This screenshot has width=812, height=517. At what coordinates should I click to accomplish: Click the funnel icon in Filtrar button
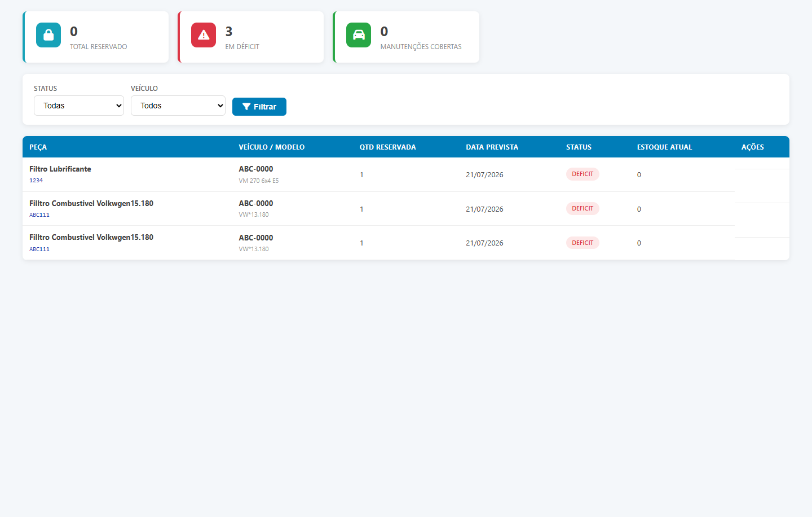point(246,107)
